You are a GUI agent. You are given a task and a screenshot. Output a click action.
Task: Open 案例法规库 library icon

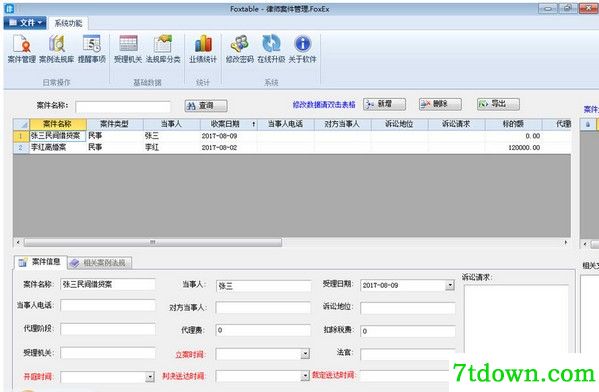pos(57,49)
